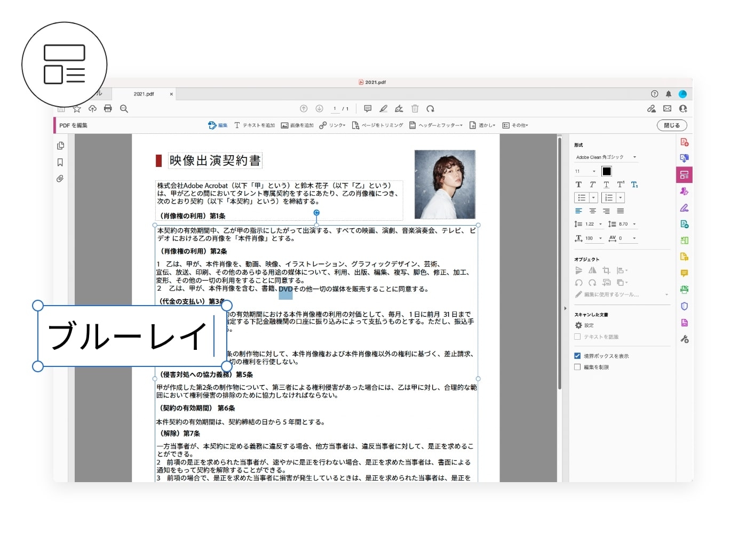Screen dimensions: 747x560
Task: Align text to the right
Action: point(606,211)
